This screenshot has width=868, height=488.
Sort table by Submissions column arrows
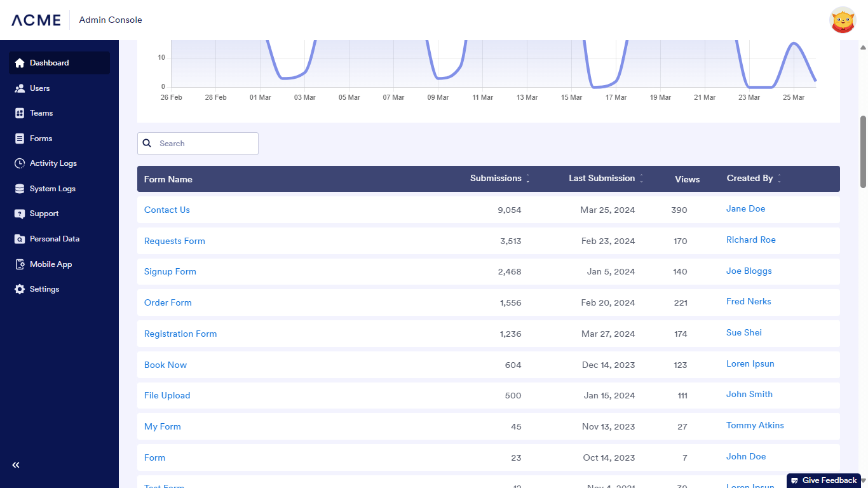[527, 179]
